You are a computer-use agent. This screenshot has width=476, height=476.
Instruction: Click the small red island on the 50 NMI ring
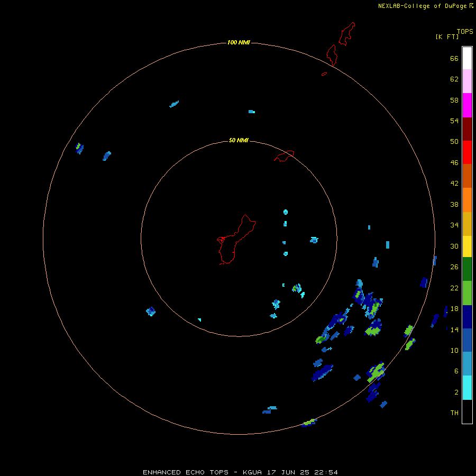point(284,156)
